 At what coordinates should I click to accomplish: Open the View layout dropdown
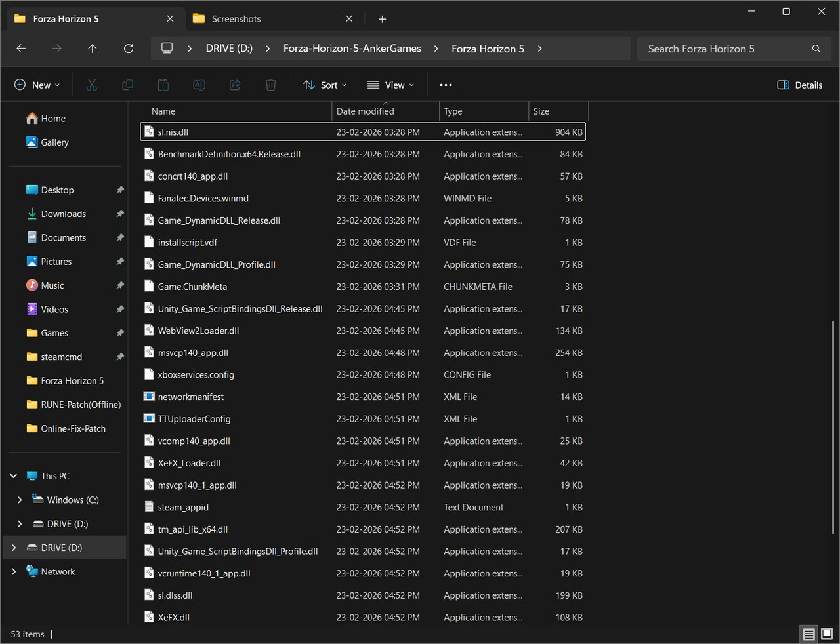coord(391,85)
